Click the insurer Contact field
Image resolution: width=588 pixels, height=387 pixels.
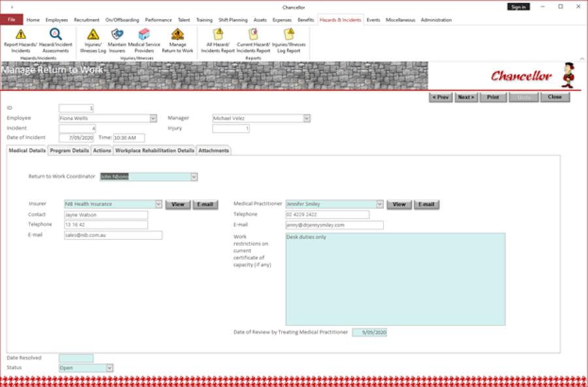(x=106, y=215)
